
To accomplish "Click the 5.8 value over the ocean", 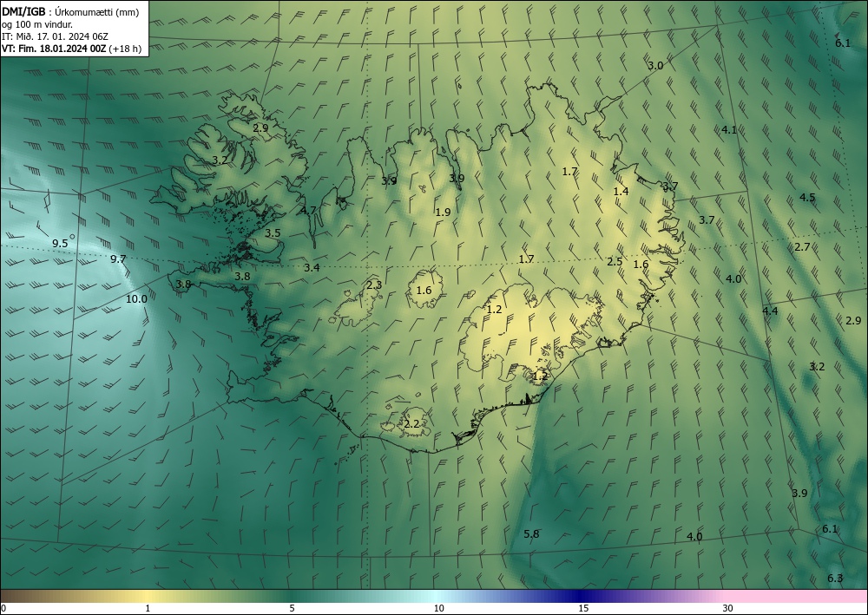I will 531,533.
